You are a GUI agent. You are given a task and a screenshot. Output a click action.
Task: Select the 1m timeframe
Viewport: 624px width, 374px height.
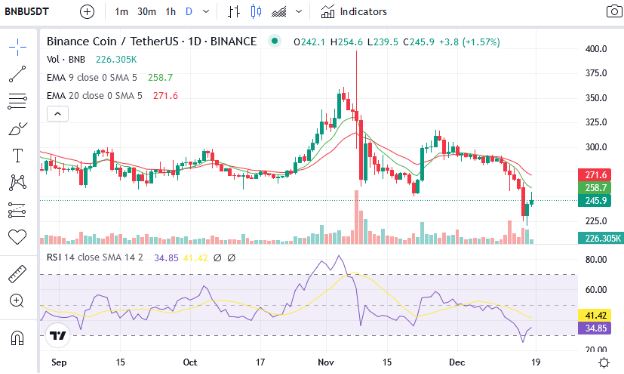click(121, 12)
